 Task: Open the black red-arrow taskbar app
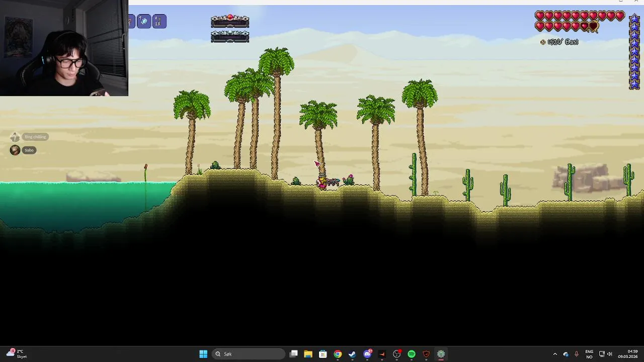382,354
